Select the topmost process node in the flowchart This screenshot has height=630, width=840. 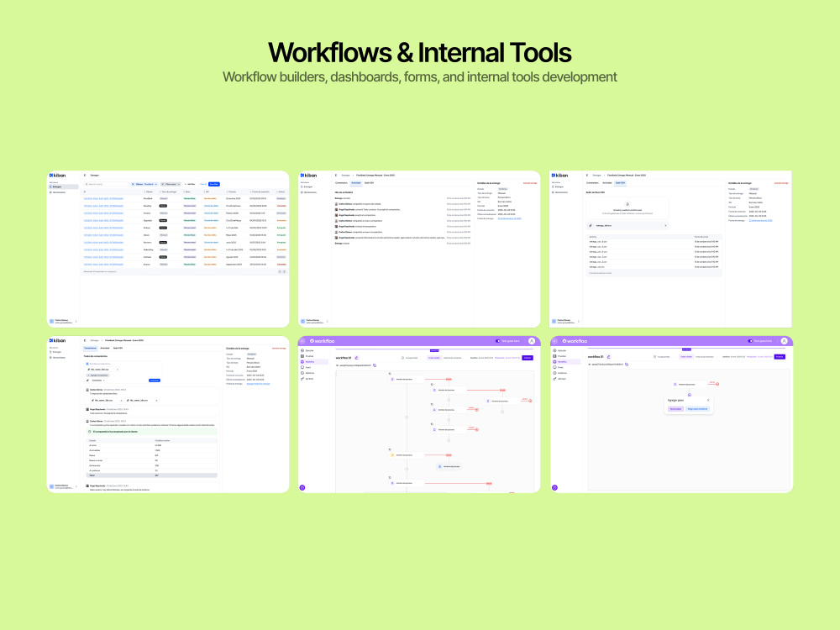click(x=406, y=380)
